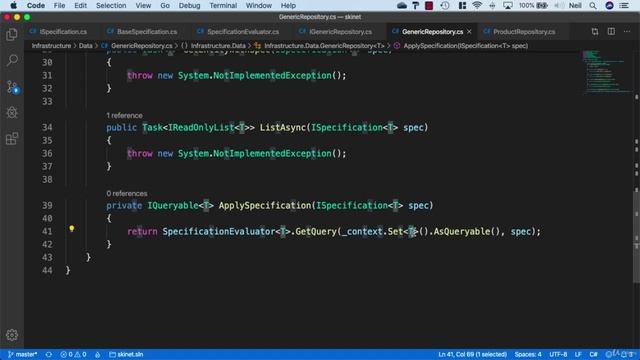Screen dimensions: 640x360
Task: Click the ApplySpecification method breadcrumb
Action: [x=461, y=46]
